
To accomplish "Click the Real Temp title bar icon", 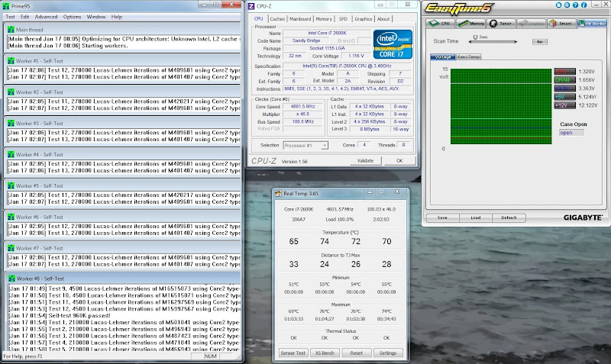I will (x=278, y=193).
